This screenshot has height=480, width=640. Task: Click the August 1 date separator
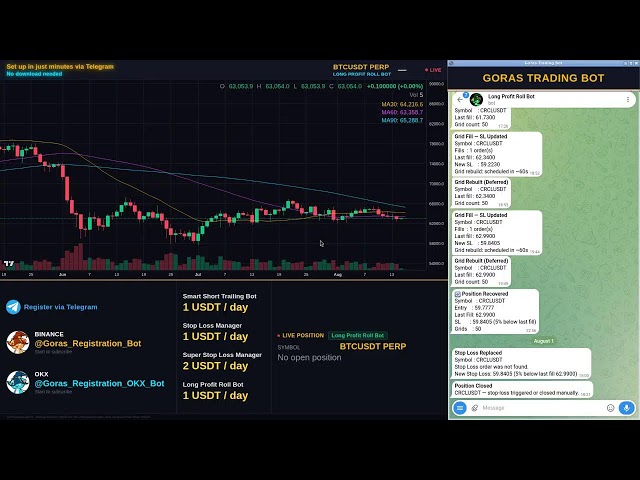pos(543,341)
